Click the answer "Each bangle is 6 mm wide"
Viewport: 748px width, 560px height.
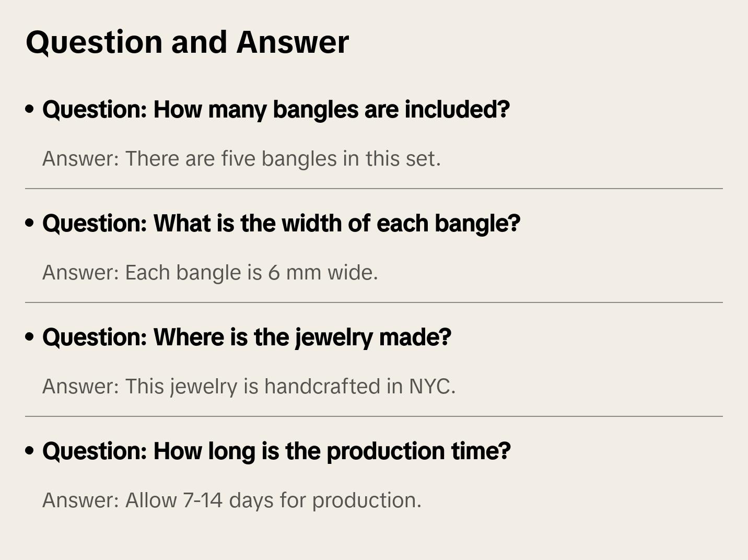click(210, 273)
